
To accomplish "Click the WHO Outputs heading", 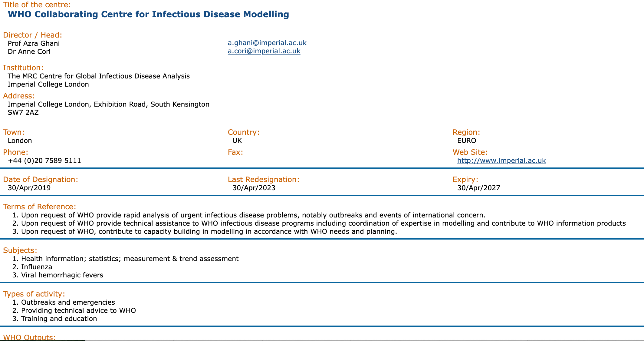I will (x=29, y=337).
